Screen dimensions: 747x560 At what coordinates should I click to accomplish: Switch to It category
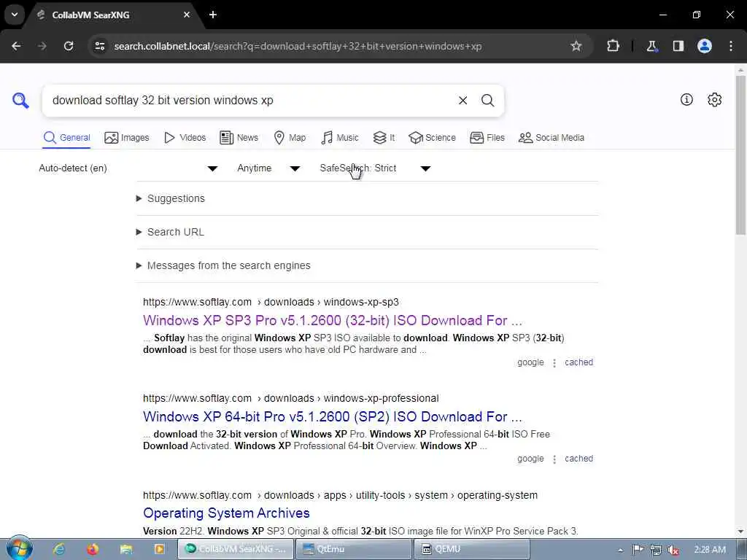pos(384,138)
